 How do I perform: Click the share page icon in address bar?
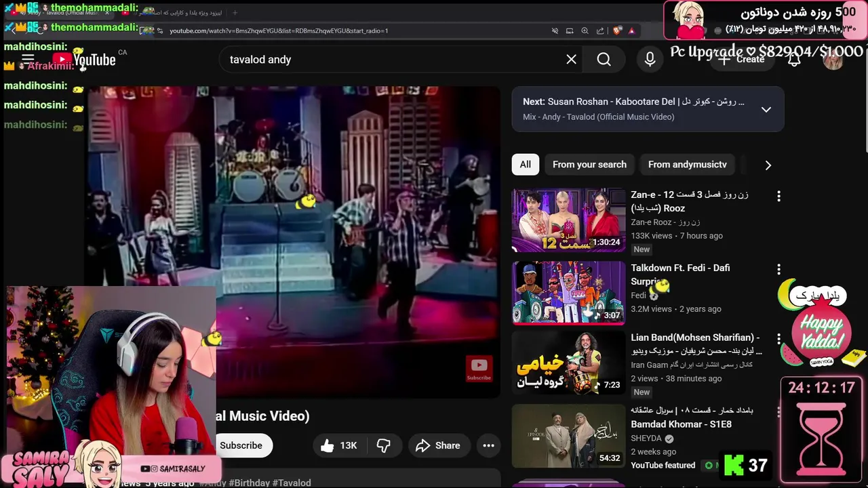pyautogui.click(x=600, y=30)
